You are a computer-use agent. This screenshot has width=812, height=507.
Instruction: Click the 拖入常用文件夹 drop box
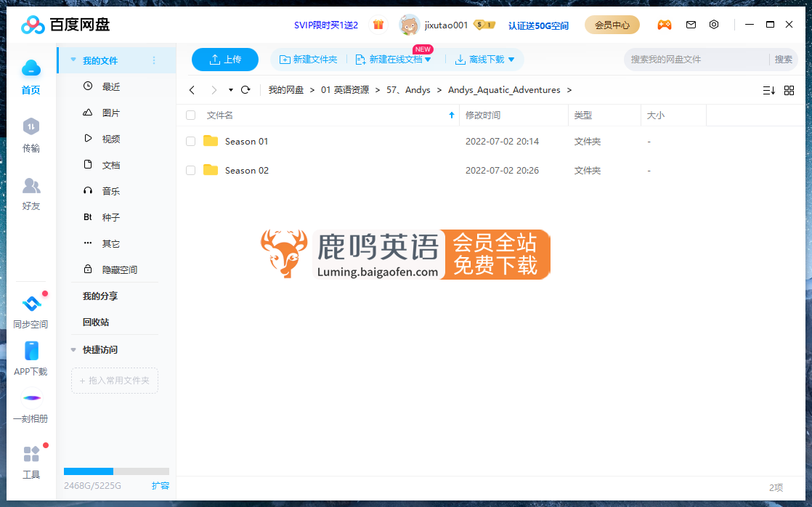pyautogui.click(x=115, y=381)
